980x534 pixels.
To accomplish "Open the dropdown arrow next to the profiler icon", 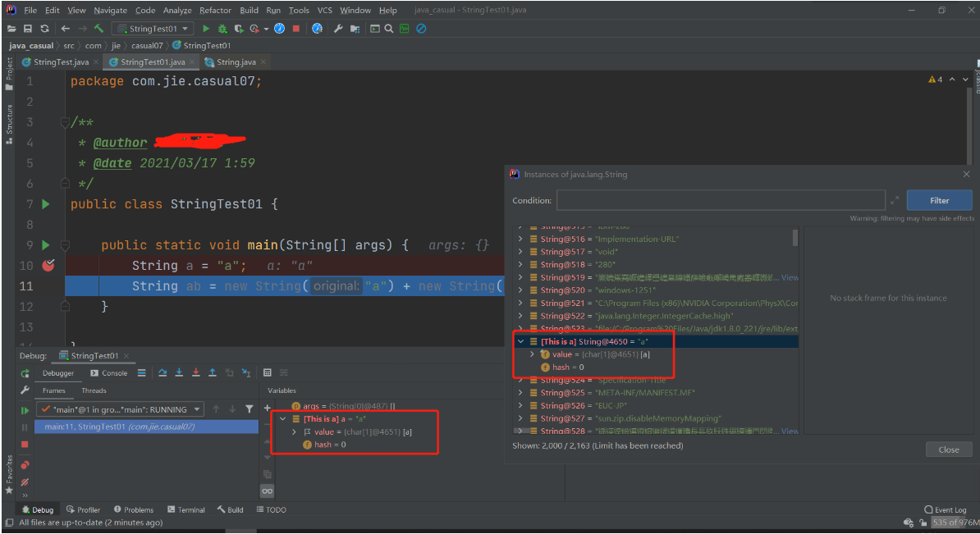I will click(x=266, y=29).
